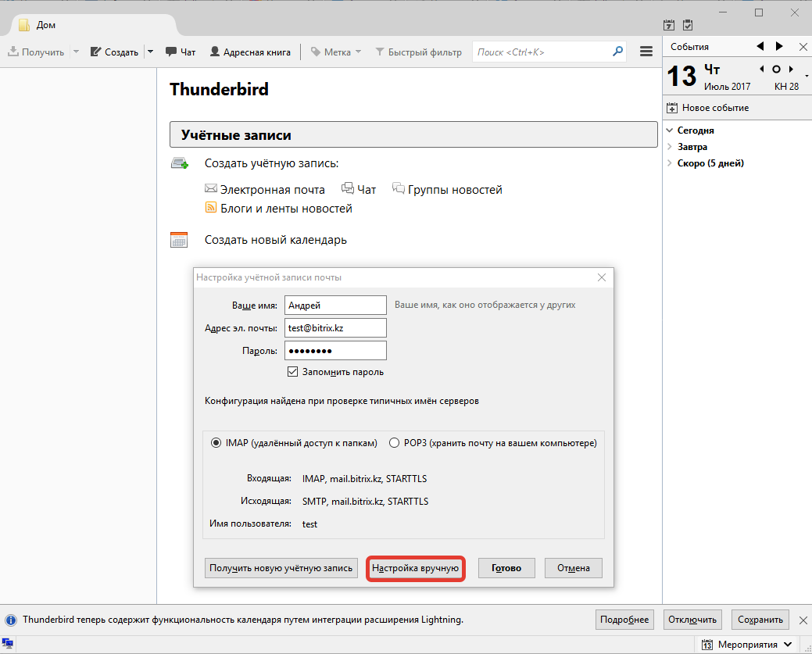Click Настройка вручную button
The height and width of the screenshot is (654, 812).
click(x=415, y=568)
